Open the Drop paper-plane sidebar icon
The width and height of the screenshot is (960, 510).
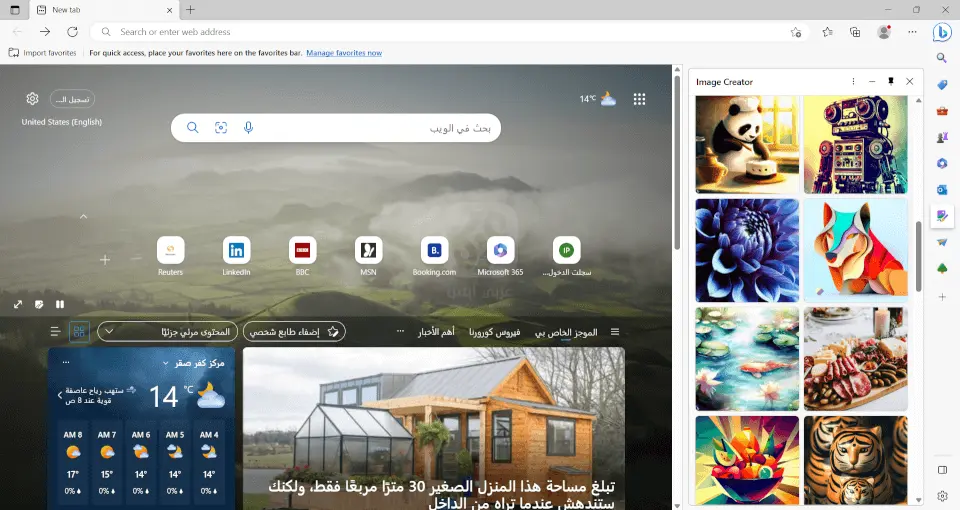942,242
